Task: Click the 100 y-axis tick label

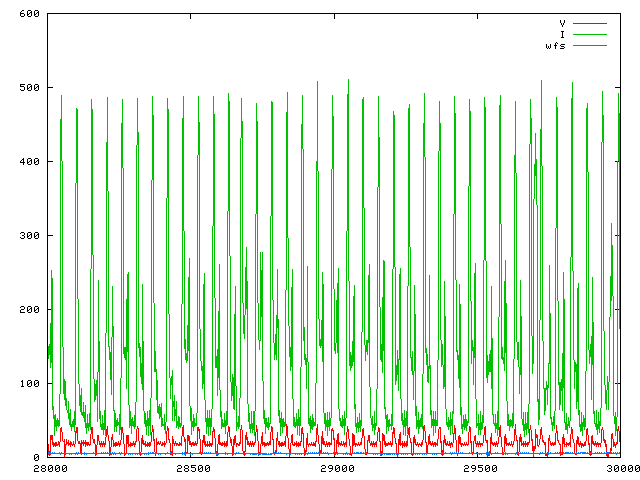Action: pos(28,384)
